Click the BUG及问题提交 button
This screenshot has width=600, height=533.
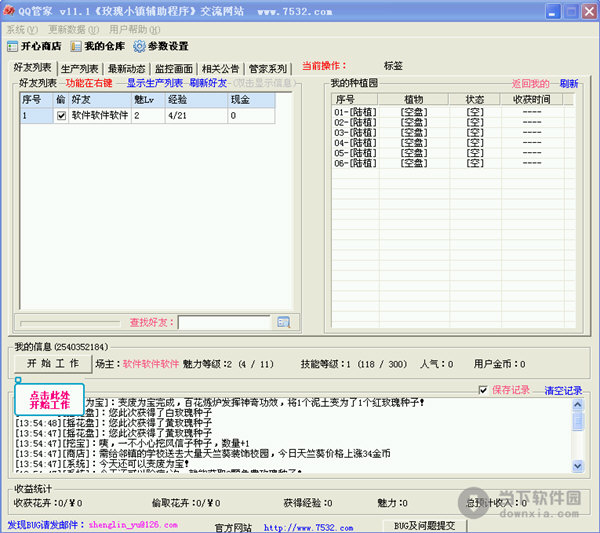click(x=425, y=526)
